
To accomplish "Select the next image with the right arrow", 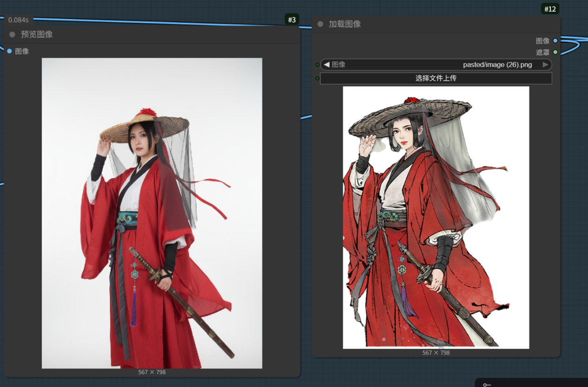I will click(x=545, y=64).
